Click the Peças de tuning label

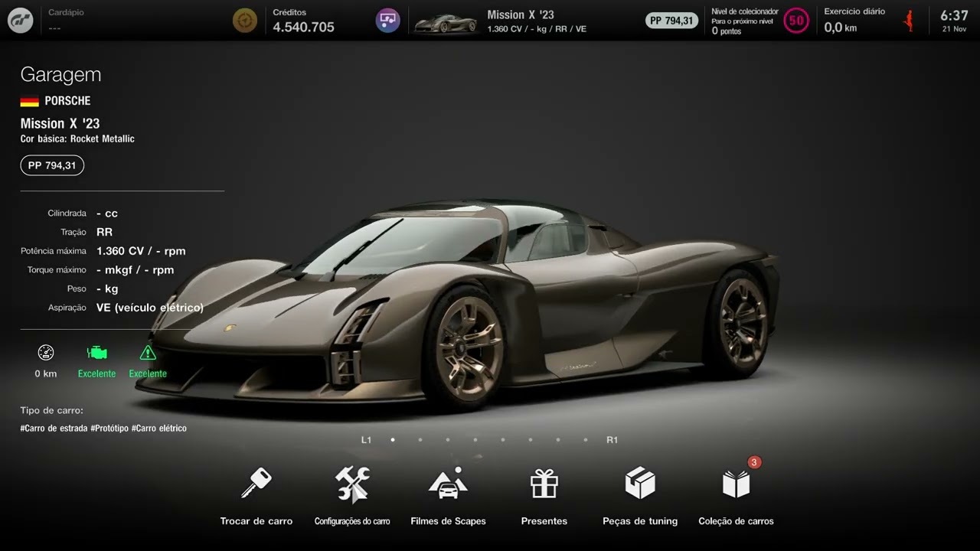[x=640, y=521]
